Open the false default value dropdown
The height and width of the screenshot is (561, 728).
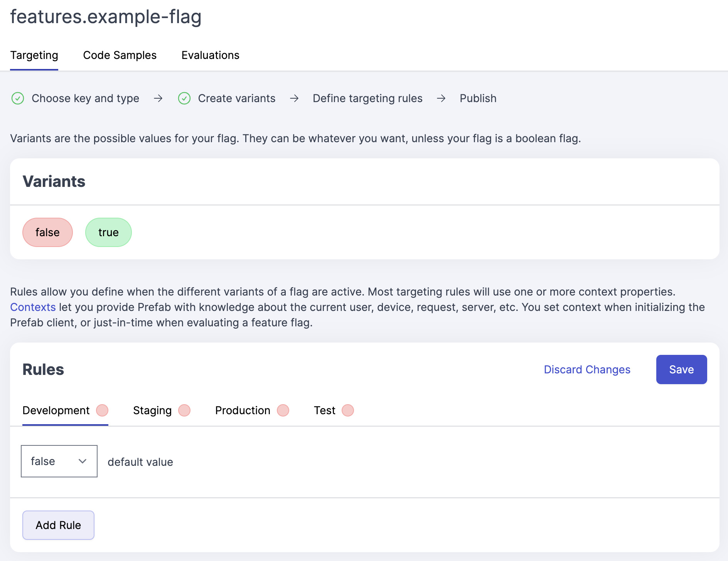point(59,461)
